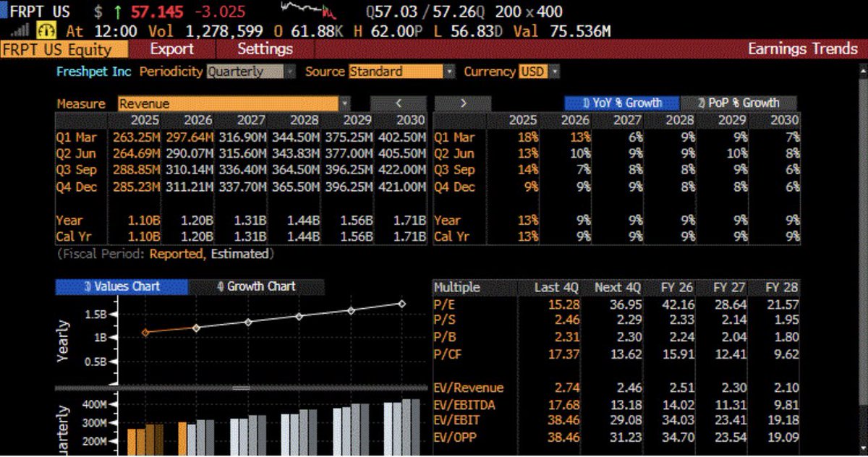Click the vertical scrollbar track on right
The width and height of the screenshot is (868, 457).
[x=862, y=260]
